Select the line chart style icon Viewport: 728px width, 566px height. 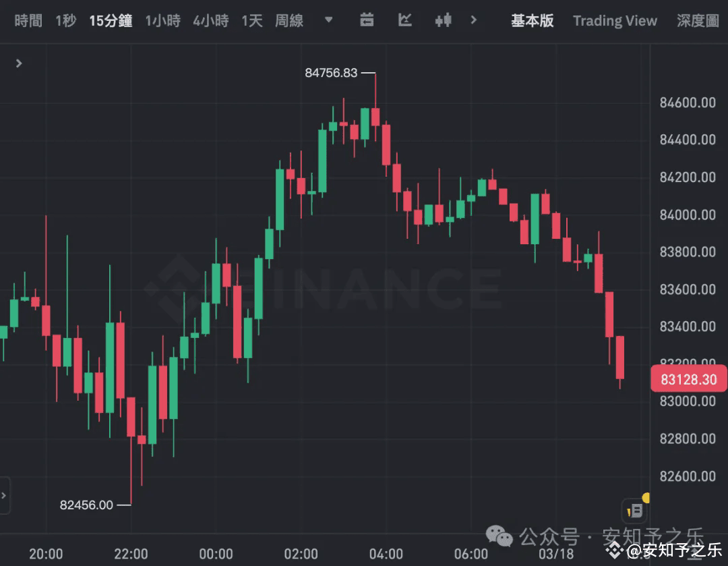(405, 21)
